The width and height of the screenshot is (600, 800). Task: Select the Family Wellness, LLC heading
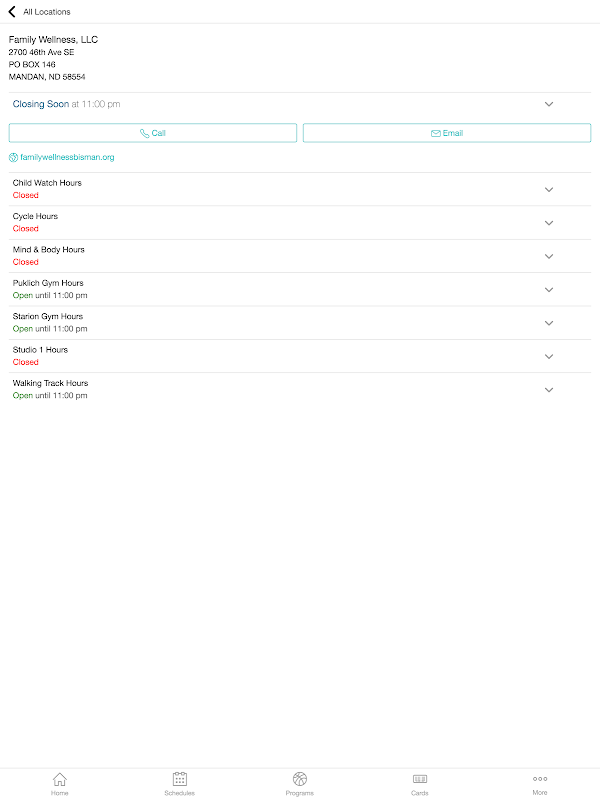point(53,40)
